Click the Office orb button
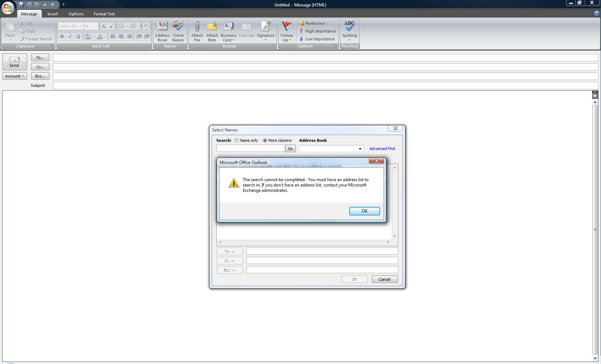This screenshot has height=364, width=601. pos(8,8)
